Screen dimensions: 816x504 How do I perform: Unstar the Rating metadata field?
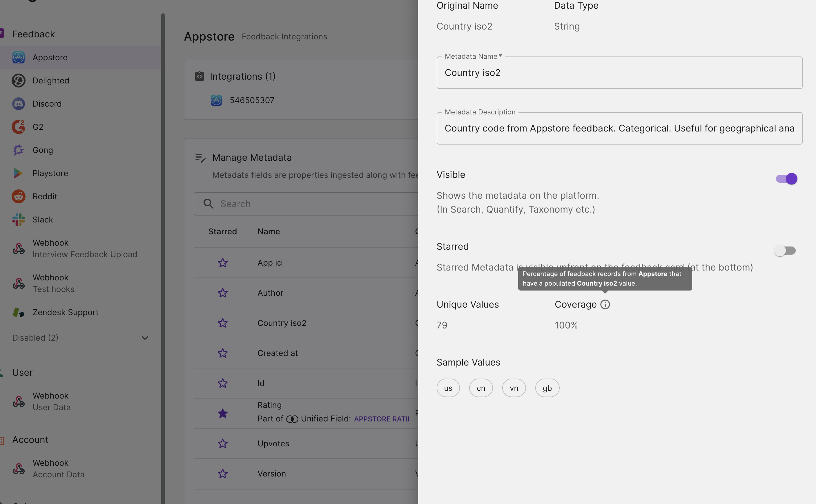(222, 413)
